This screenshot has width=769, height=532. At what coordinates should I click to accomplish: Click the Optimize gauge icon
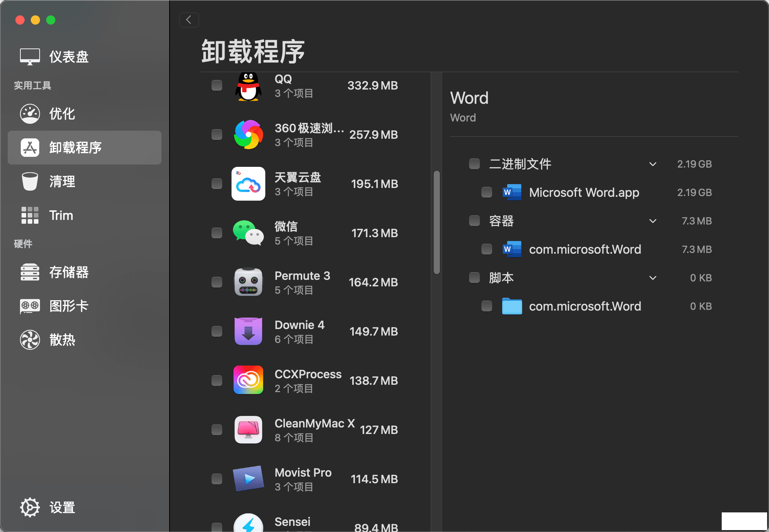[x=30, y=114]
